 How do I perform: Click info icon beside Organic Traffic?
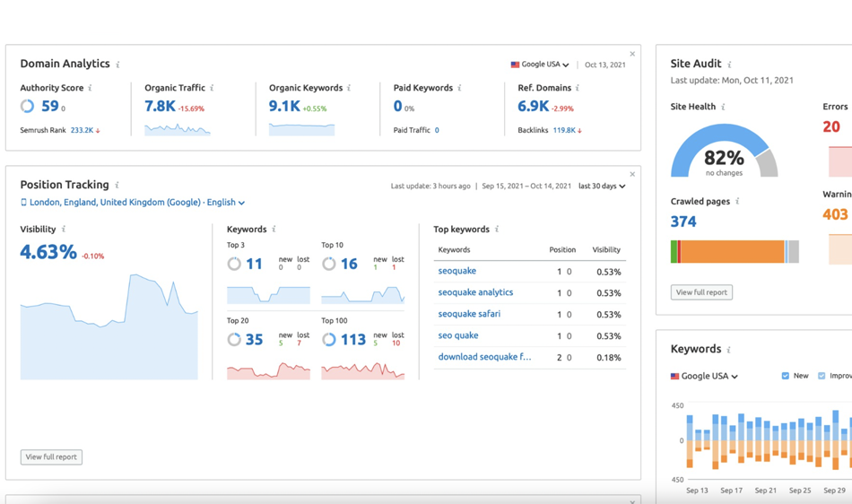pos(212,88)
